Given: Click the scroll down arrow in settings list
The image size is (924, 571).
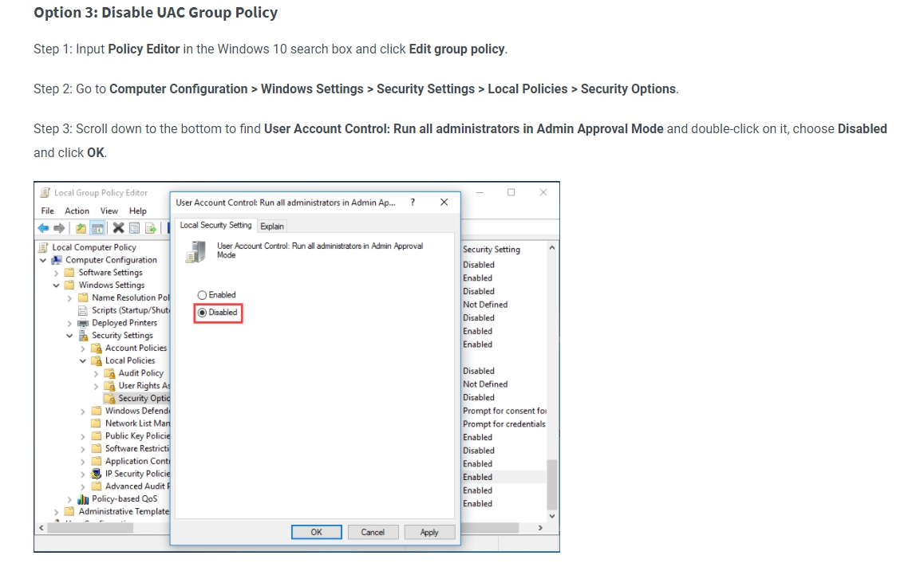Looking at the screenshot, I should pos(552,516).
